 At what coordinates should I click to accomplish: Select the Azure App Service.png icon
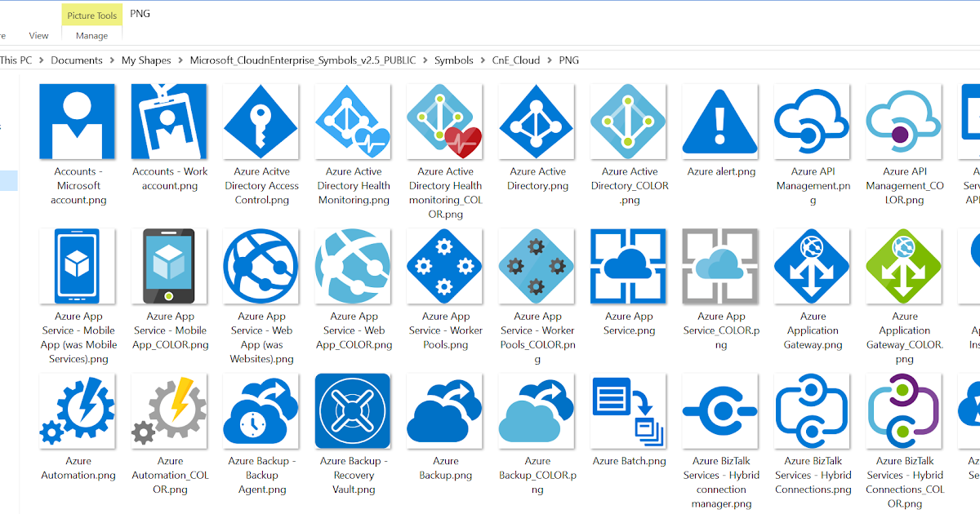(x=629, y=266)
